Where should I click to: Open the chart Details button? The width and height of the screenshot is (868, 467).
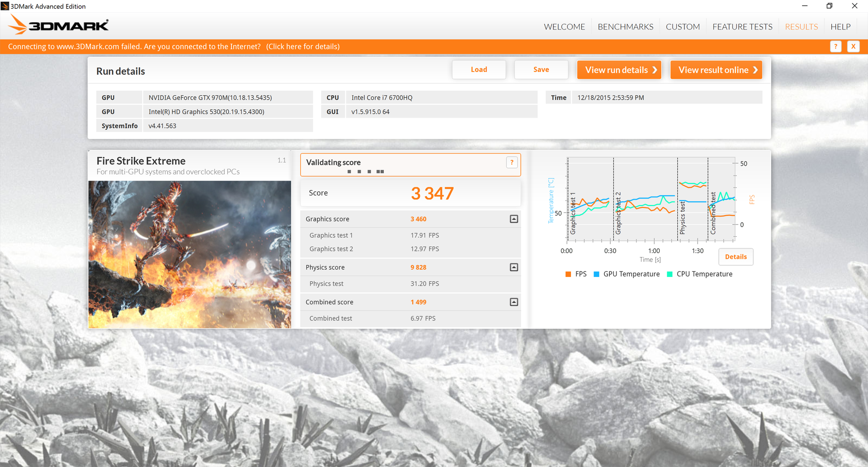coord(736,257)
